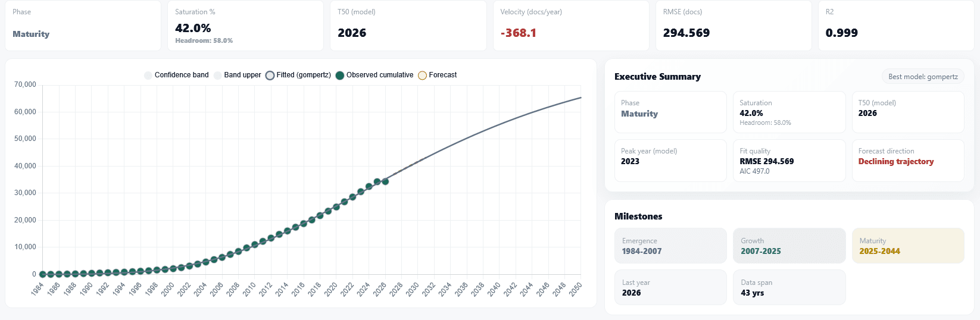Screen dimensions: 980x320
Task: Select the Growth 2007-2025 milestone
Action: coord(789,246)
